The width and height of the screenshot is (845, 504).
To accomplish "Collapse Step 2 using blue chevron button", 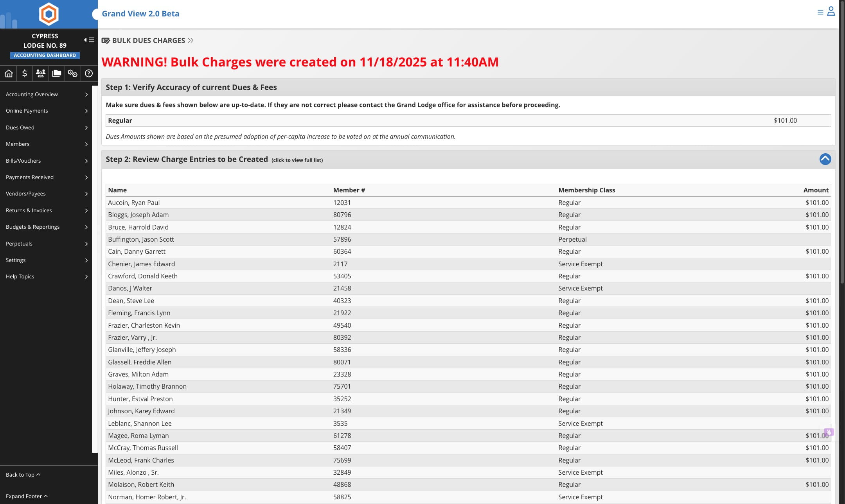I will point(825,159).
